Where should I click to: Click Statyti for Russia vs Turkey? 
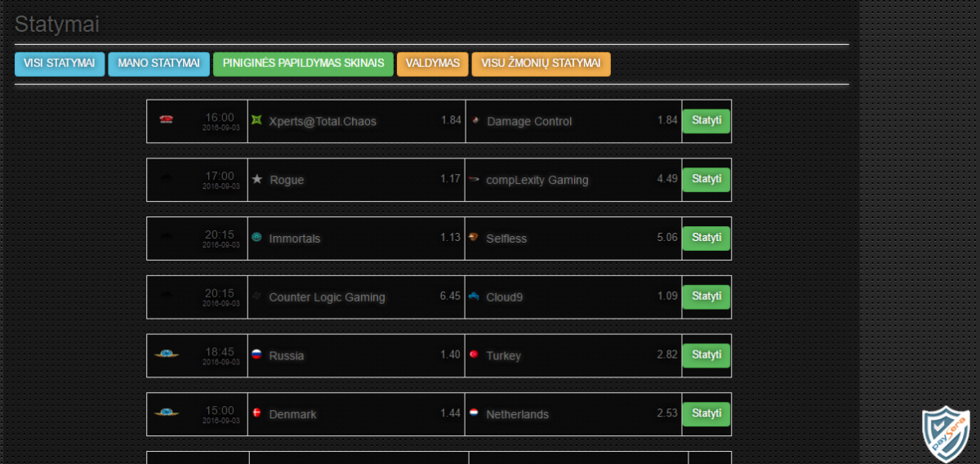click(x=706, y=355)
